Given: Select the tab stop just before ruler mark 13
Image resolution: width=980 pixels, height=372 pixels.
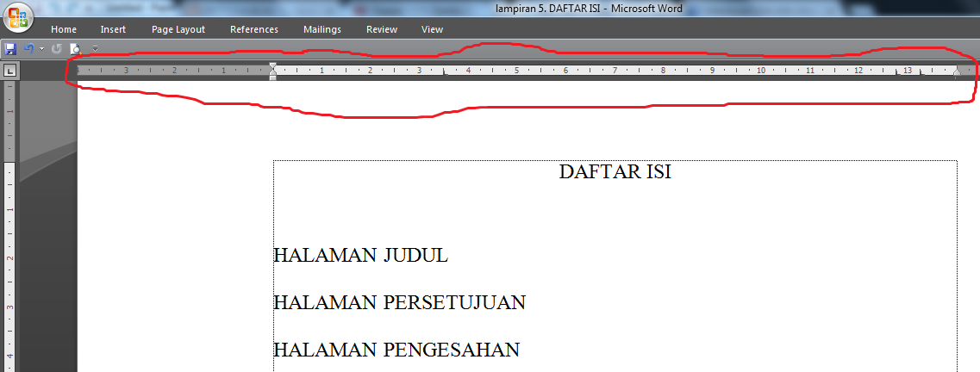Looking at the screenshot, I should click(898, 72).
